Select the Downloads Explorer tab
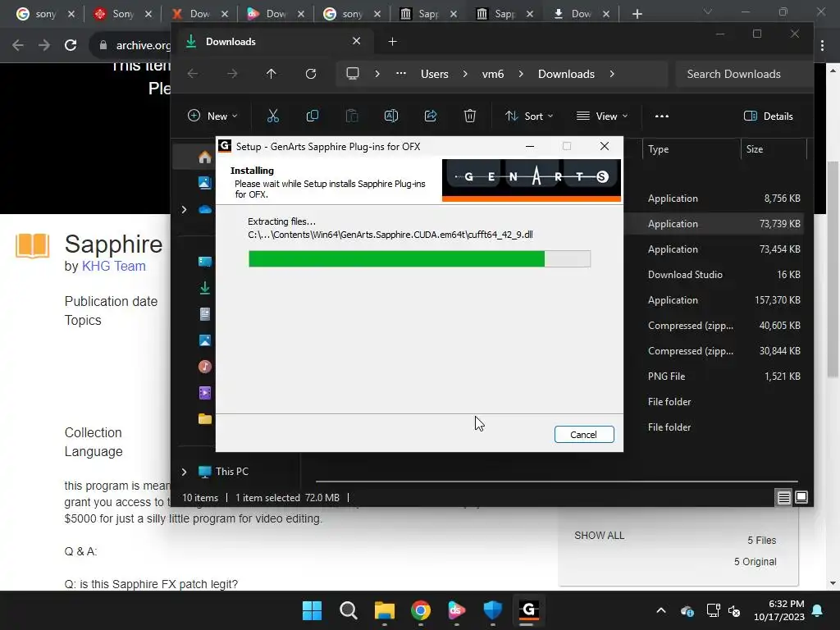840x630 pixels. [273, 42]
